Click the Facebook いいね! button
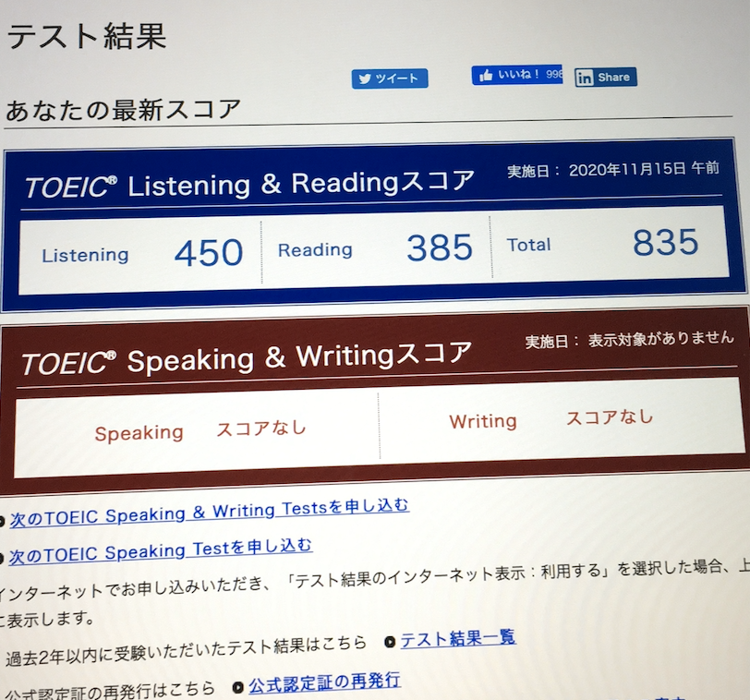 click(517, 75)
